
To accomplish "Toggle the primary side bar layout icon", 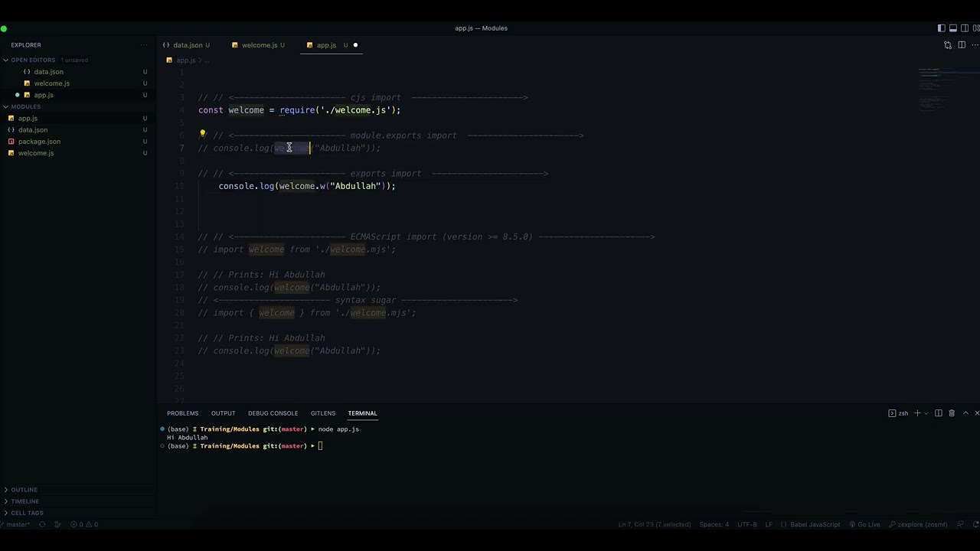I will (x=941, y=28).
